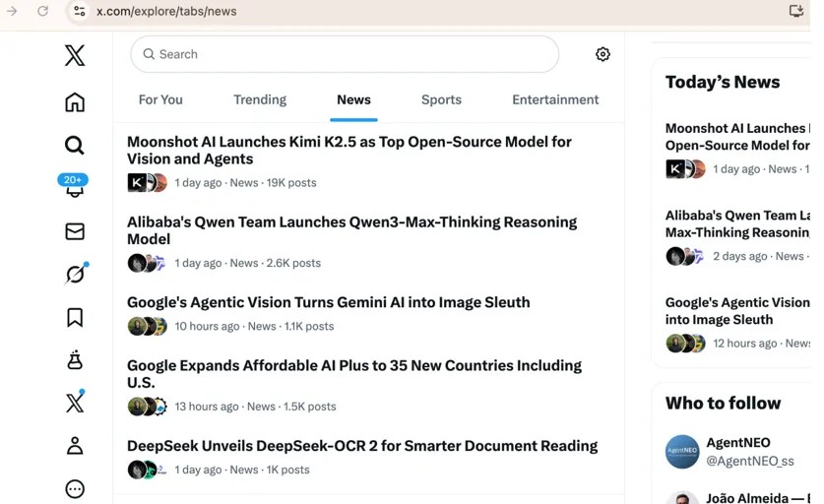Screen dimensions: 824x504
Task: Expand the More options circle menu
Action: click(x=75, y=489)
